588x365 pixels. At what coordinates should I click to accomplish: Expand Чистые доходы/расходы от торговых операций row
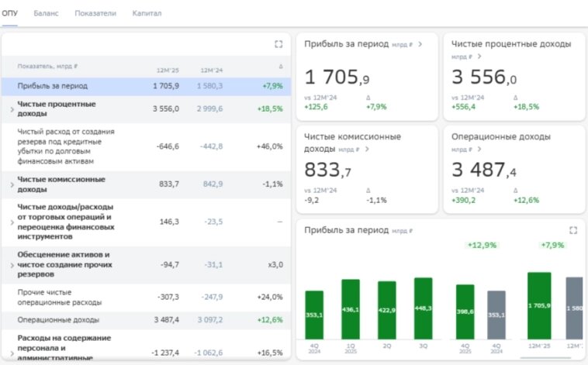tap(12, 222)
